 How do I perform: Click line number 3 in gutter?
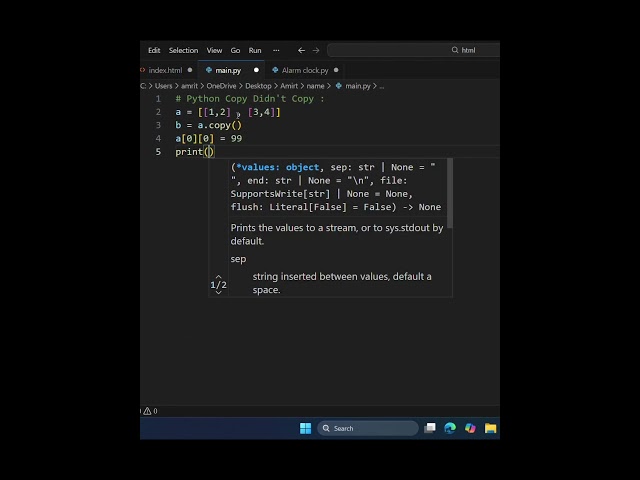[x=158, y=125]
